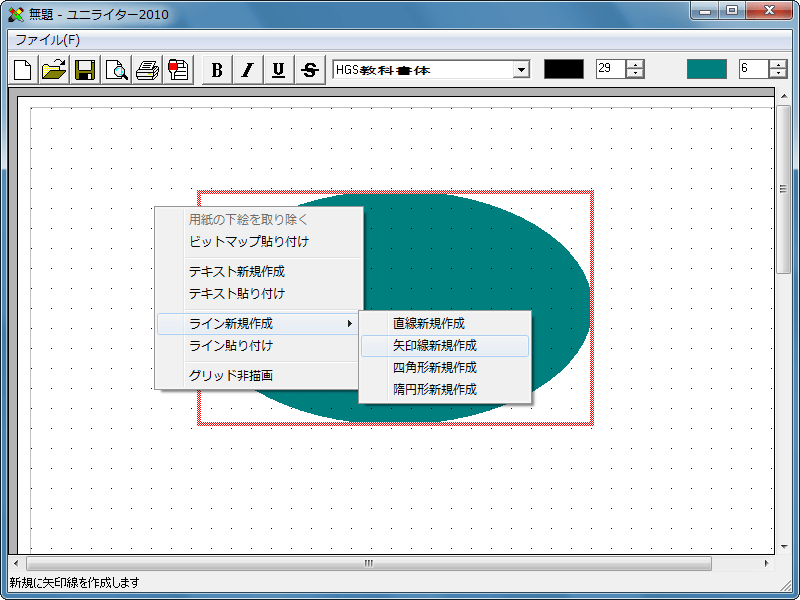Open print preview with the magnifier icon
This screenshot has height=600, width=800.
coord(117,70)
